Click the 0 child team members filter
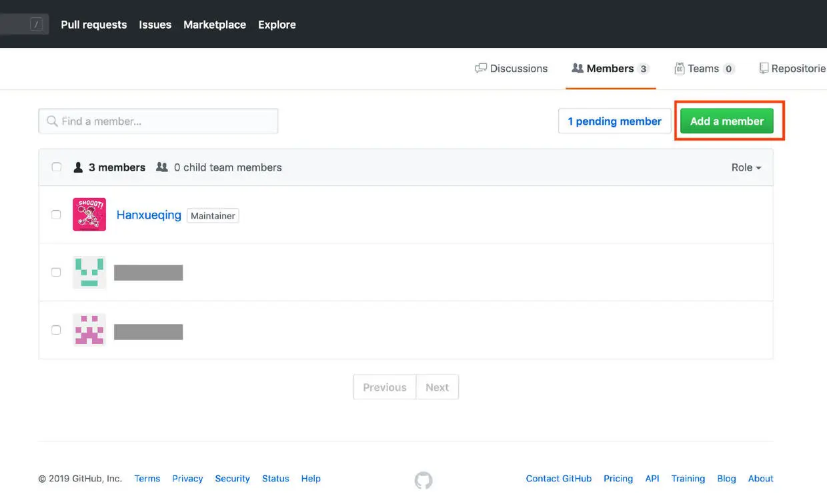 [219, 167]
